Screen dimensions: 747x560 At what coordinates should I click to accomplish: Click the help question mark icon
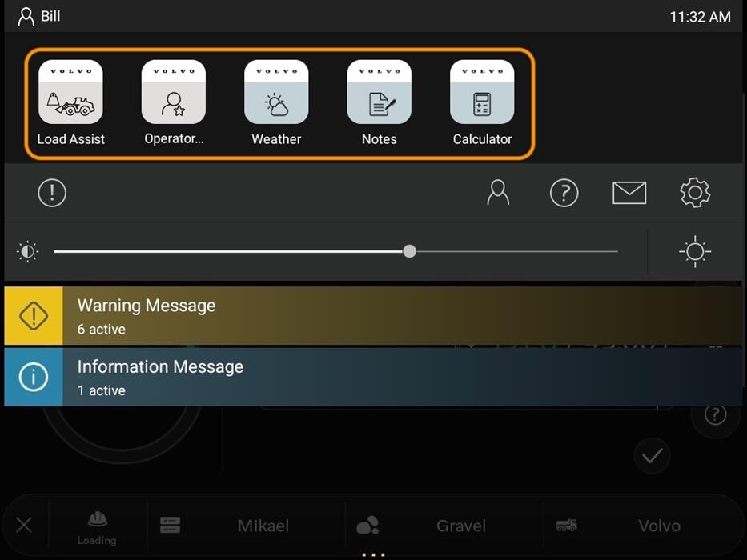pyautogui.click(x=564, y=193)
